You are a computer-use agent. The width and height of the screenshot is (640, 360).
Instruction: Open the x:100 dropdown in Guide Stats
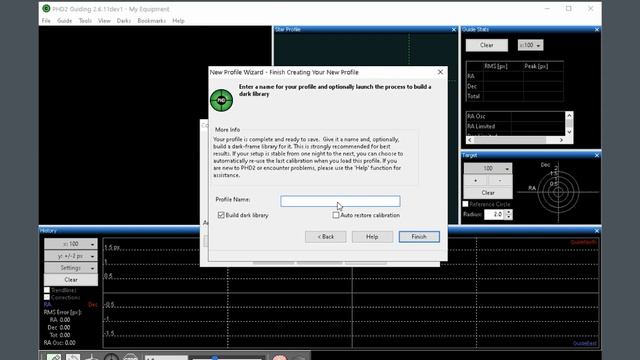[530, 45]
